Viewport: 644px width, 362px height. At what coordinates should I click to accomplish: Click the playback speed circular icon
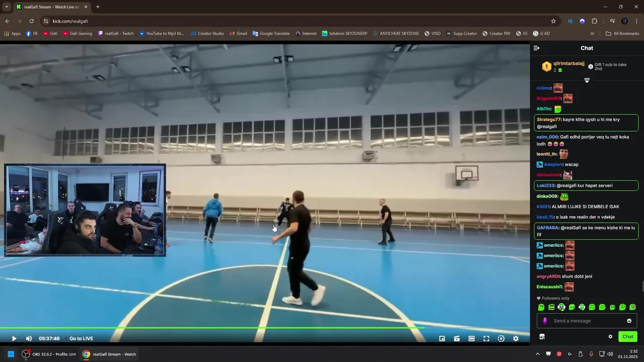(501, 338)
